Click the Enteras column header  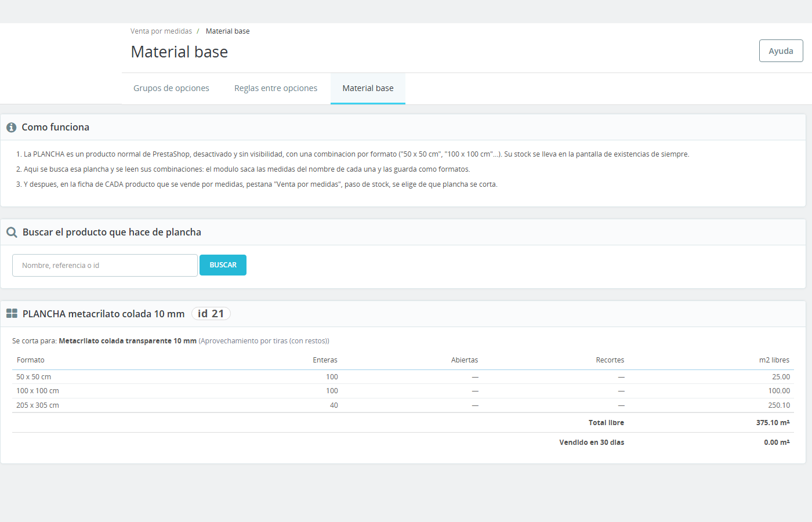[x=325, y=360]
